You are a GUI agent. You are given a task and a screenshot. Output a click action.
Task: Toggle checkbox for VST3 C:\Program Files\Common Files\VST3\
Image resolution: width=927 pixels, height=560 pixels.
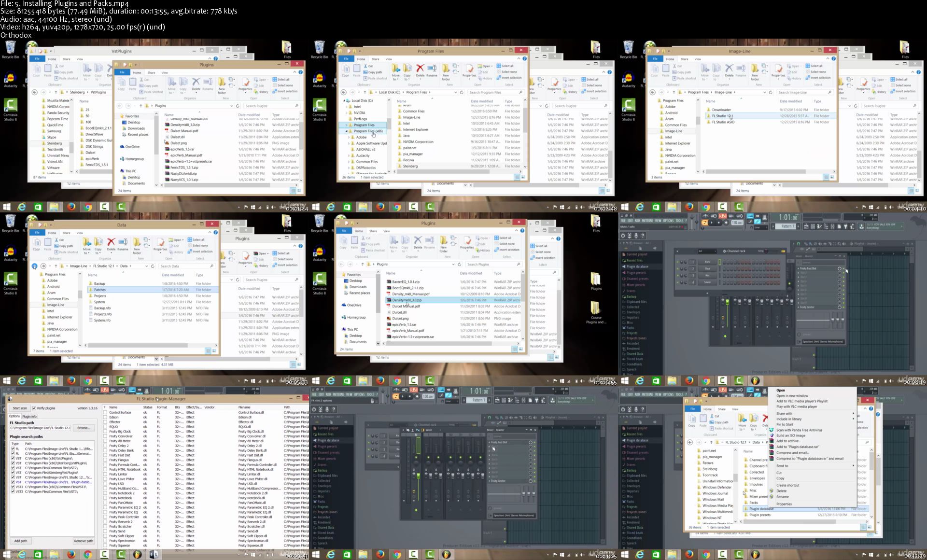(x=13, y=492)
